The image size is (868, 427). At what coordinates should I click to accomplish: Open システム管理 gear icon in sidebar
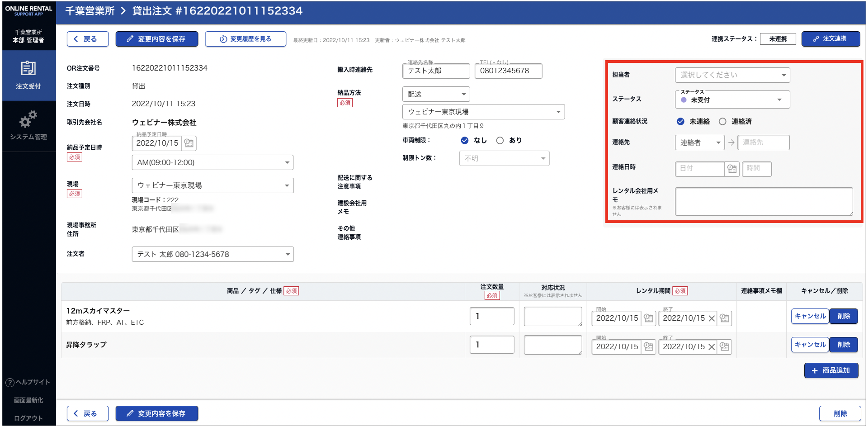(x=28, y=119)
